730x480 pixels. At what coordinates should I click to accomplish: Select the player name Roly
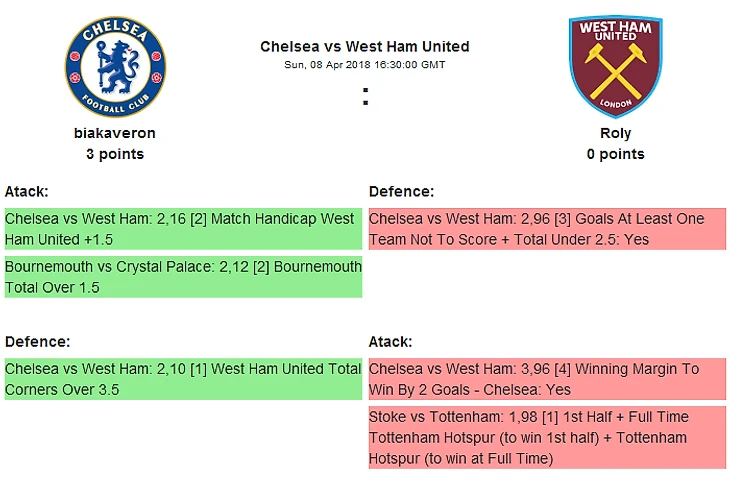[x=615, y=133]
